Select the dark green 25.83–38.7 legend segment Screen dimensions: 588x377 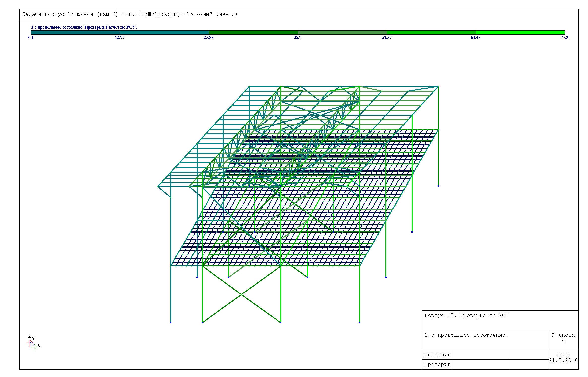point(253,32)
